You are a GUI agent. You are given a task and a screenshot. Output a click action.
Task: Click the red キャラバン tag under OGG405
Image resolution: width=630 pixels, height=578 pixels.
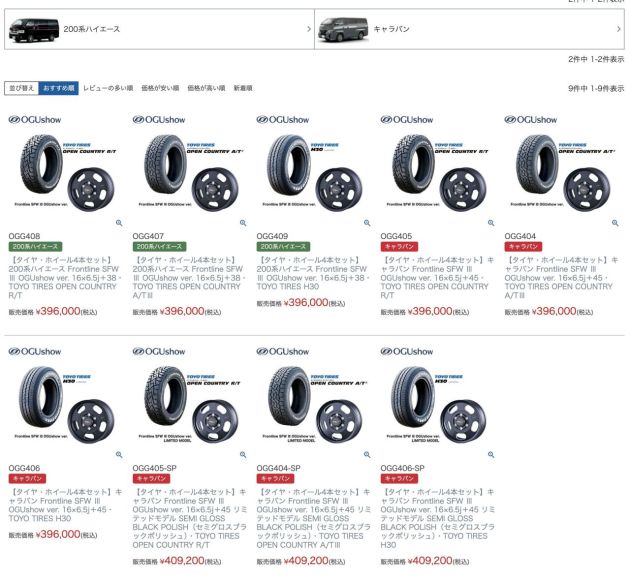click(x=399, y=247)
